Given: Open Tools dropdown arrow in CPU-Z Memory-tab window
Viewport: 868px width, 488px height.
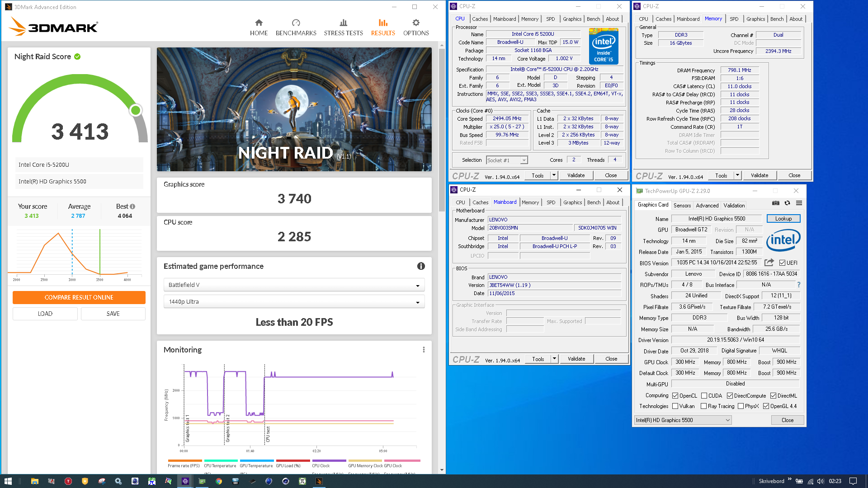Looking at the screenshot, I should (x=737, y=175).
